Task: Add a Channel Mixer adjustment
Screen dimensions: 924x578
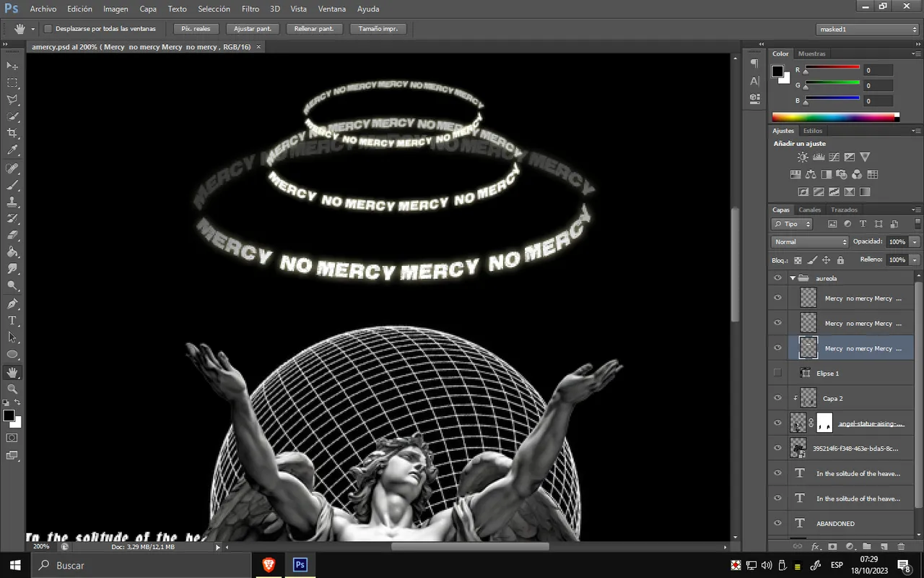Action: [x=857, y=174]
